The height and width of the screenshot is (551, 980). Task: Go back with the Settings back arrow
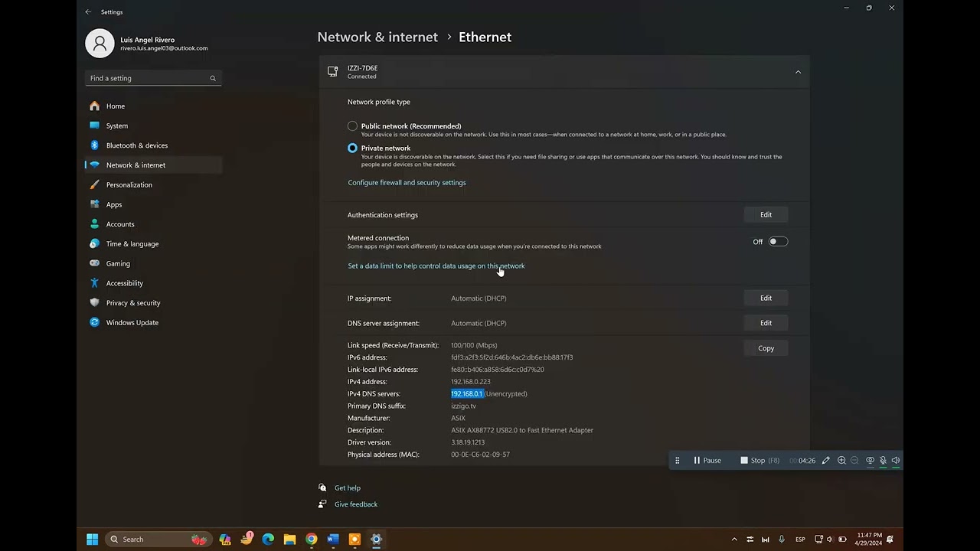point(88,11)
